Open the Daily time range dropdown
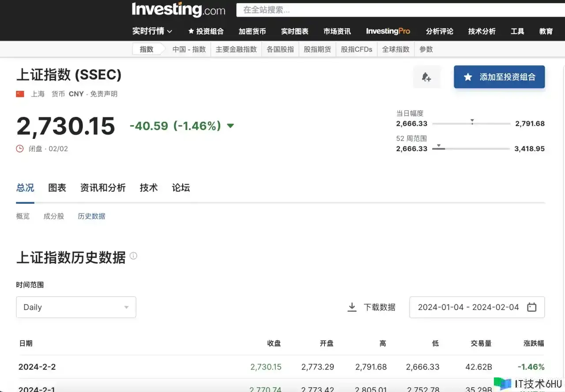565x392 pixels. (x=76, y=307)
